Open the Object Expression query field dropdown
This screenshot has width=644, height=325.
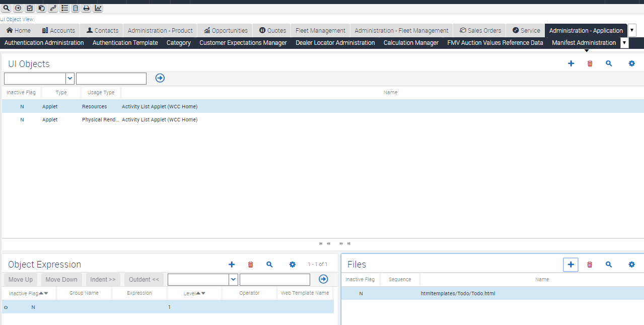click(233, 279)
